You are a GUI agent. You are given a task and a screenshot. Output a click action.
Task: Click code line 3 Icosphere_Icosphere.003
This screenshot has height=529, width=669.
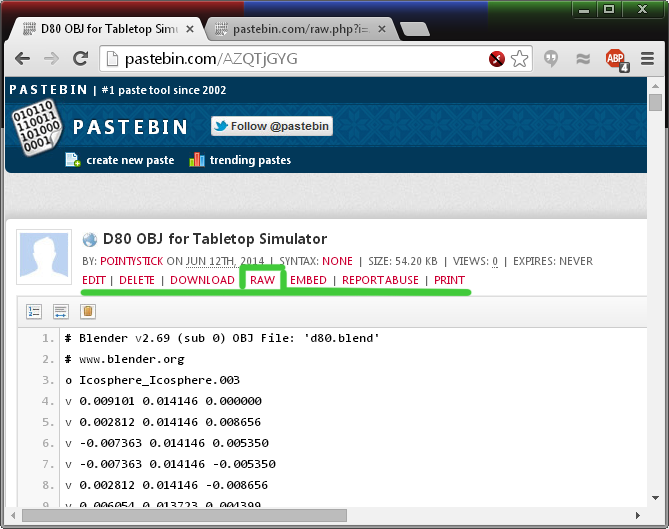click(x=152, y=380)
